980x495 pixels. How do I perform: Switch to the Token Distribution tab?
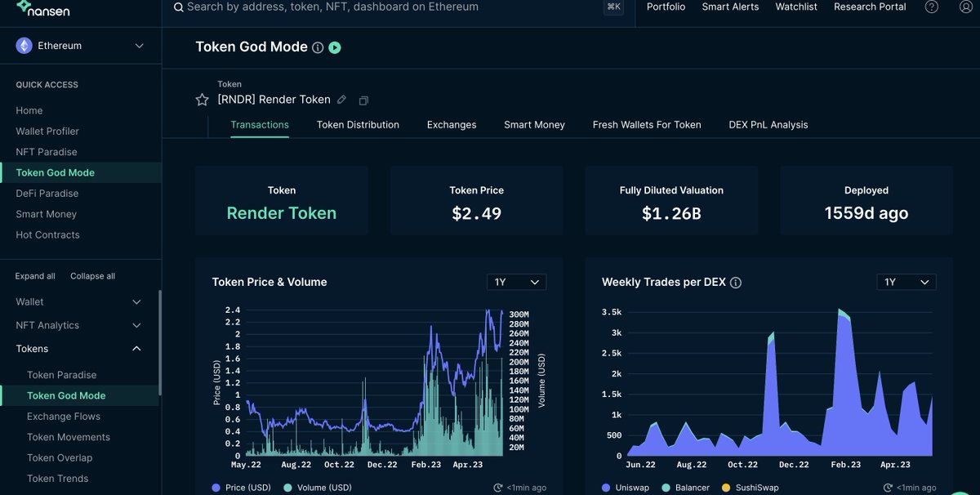pyautogui.click(x=358, y=125)
